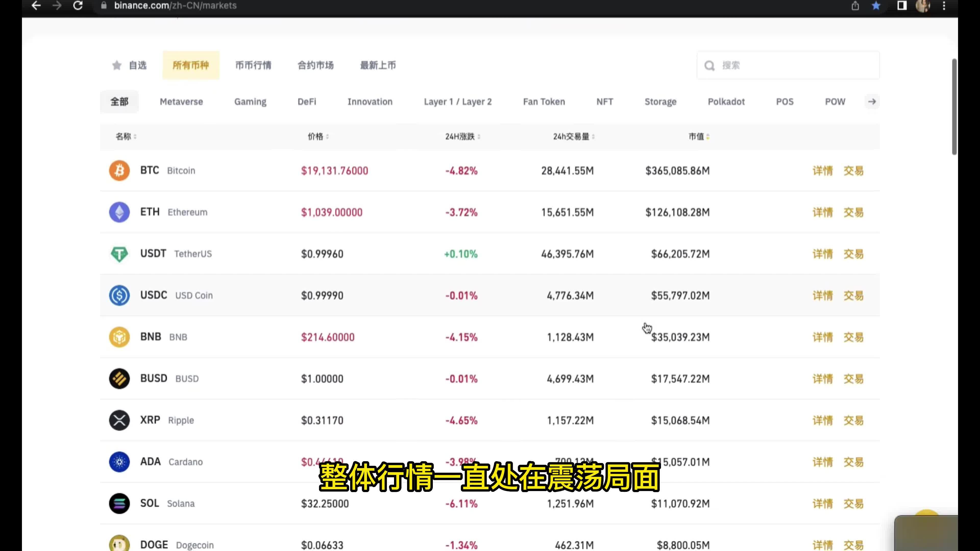Reload the page with the refresh icon
This screenshot has width=980, height=551.
(x=78, y=6)
